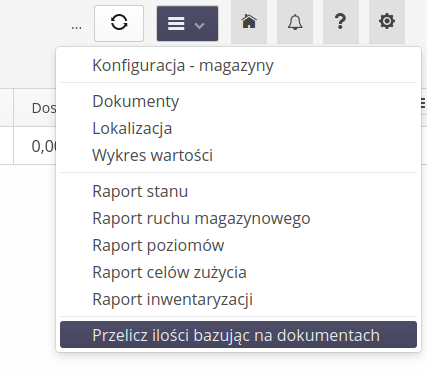Choose Lokalizacja from the menu
Viewport: 427px width, 379px height.
[x=238, y=128]
